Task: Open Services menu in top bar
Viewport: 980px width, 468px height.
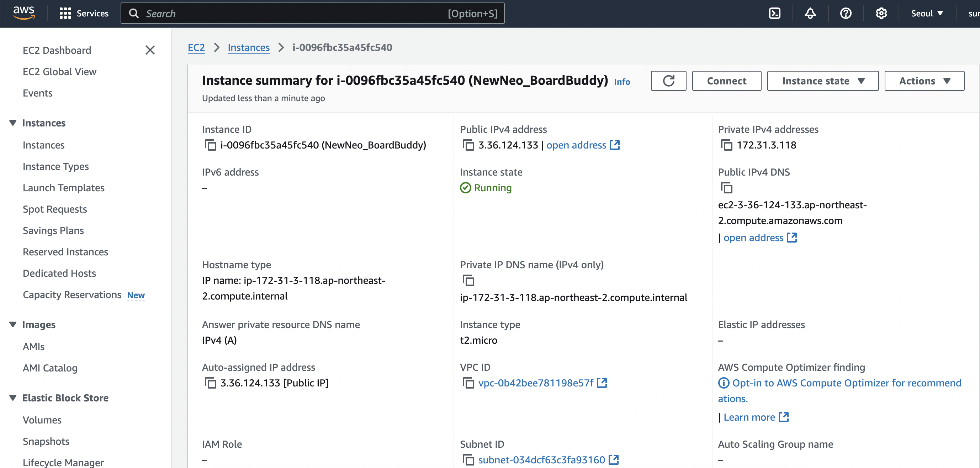Action: [84, 13]
